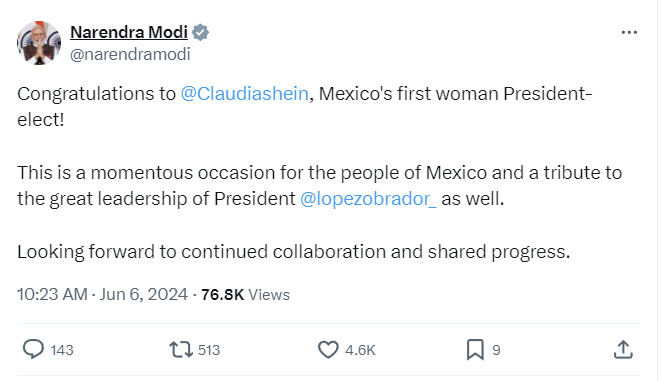Open the three-dot more options menu
This screenshot has width=661, height=381.
coord(629,32)
